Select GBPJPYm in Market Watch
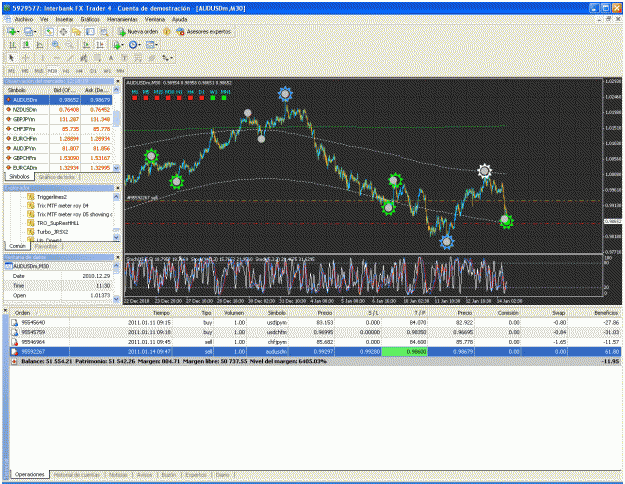This screenshot has width=625, height=484. click(58, 119)
